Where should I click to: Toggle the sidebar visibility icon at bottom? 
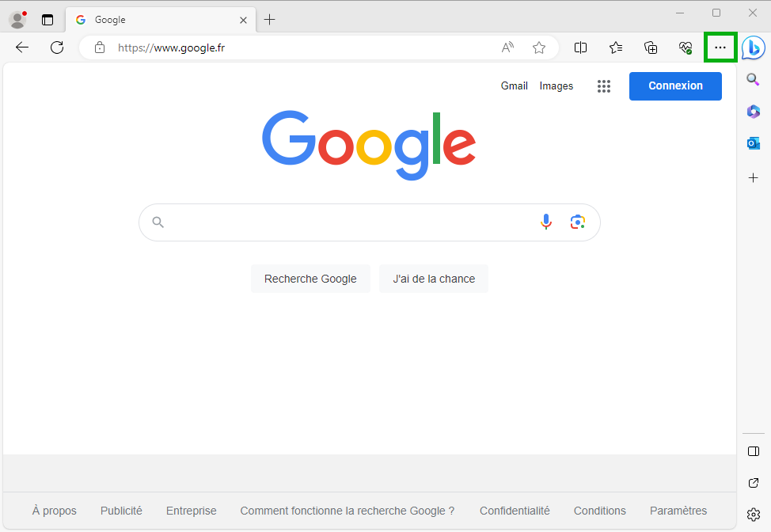(x=754, y=451)
